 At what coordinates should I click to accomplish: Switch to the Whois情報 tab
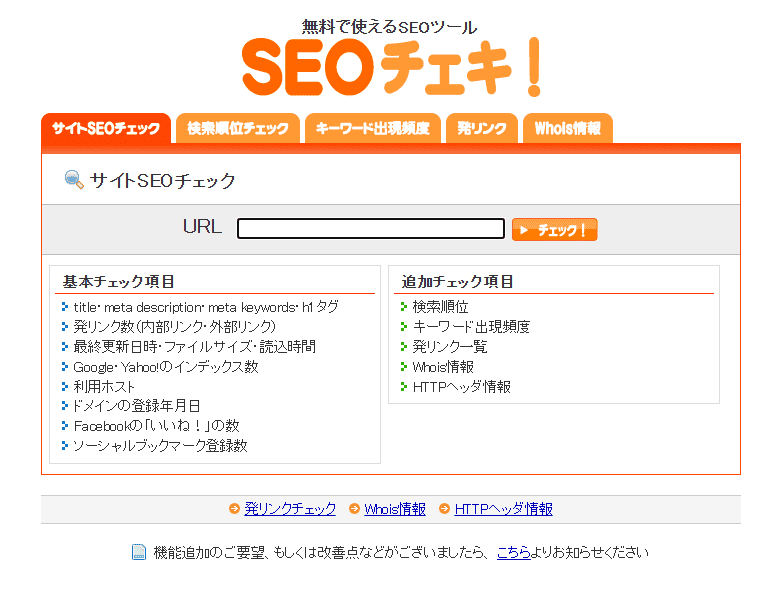tap(568, 129)
